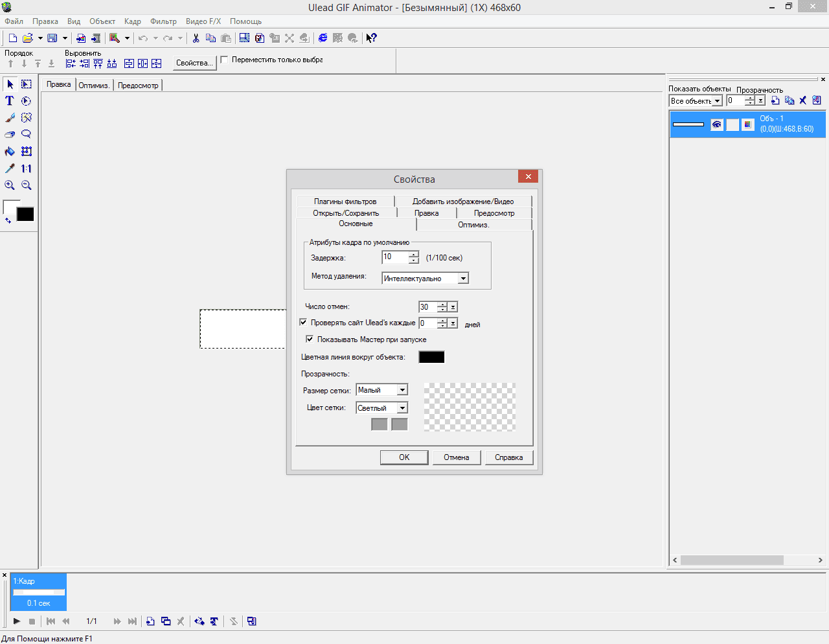829x644 pixels.
Task: Set zoom to actual size 1:1
Action: [x=27, y=168]
